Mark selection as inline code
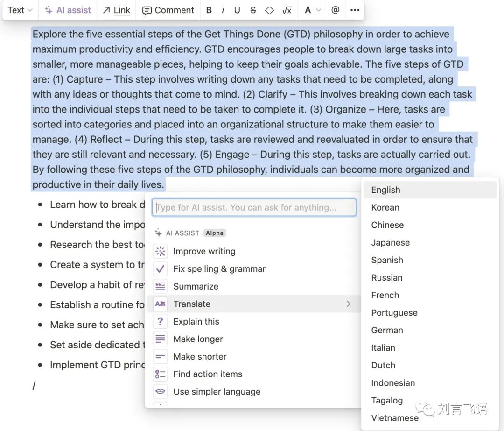 coord(269,10)
